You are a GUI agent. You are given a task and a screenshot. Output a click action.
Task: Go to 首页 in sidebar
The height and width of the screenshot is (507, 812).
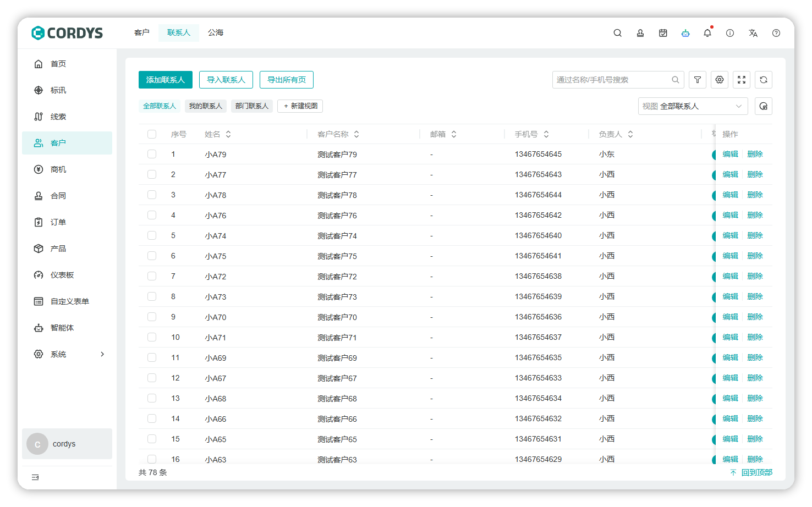67,64
